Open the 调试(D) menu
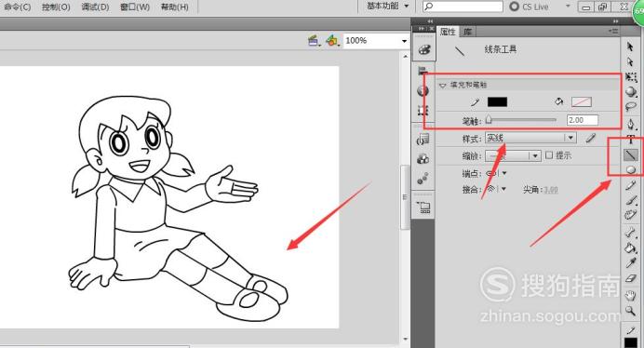644x348 pixels. coord(95,7)
